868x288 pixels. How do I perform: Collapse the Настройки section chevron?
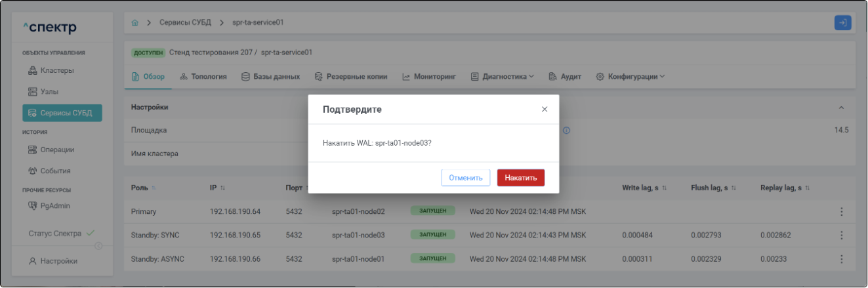pyautogui.click(x=842, y=108)
